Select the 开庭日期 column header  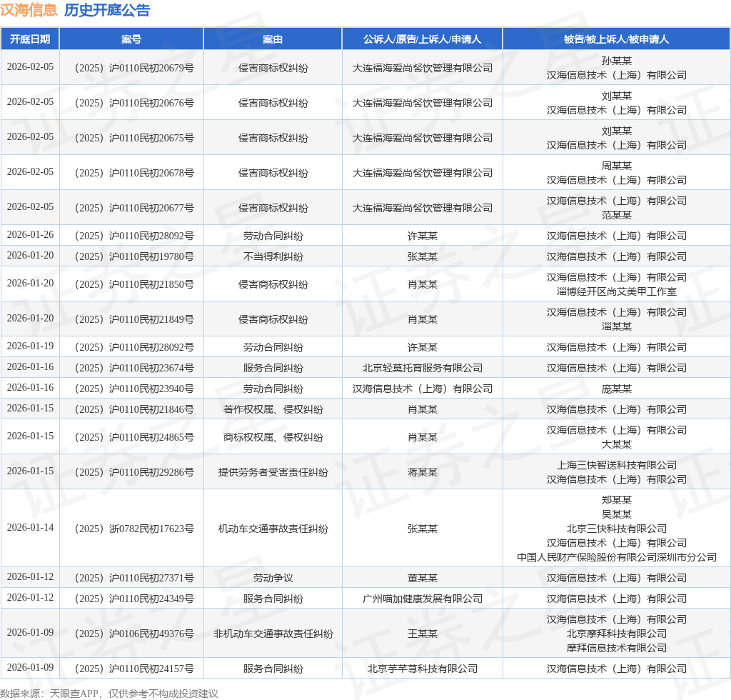(30, 39)
